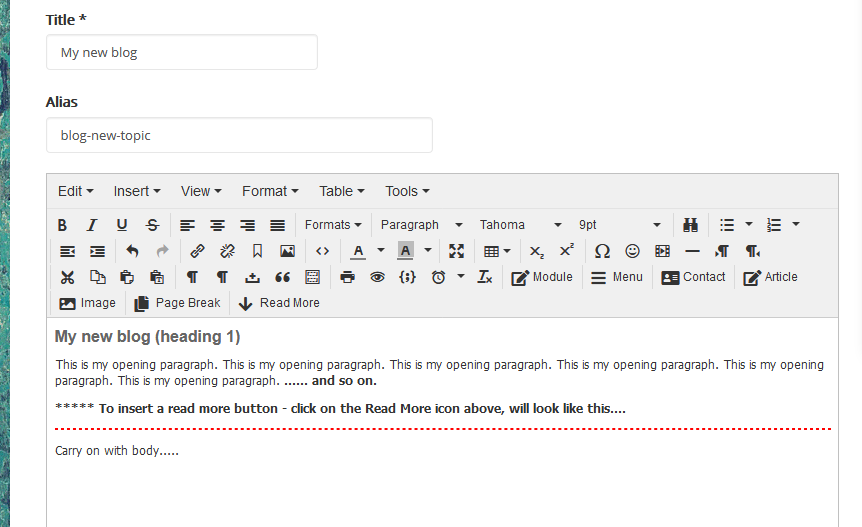This screenshot has height=527, width=862.
Task: Click the Read More button
Action: 279,303
